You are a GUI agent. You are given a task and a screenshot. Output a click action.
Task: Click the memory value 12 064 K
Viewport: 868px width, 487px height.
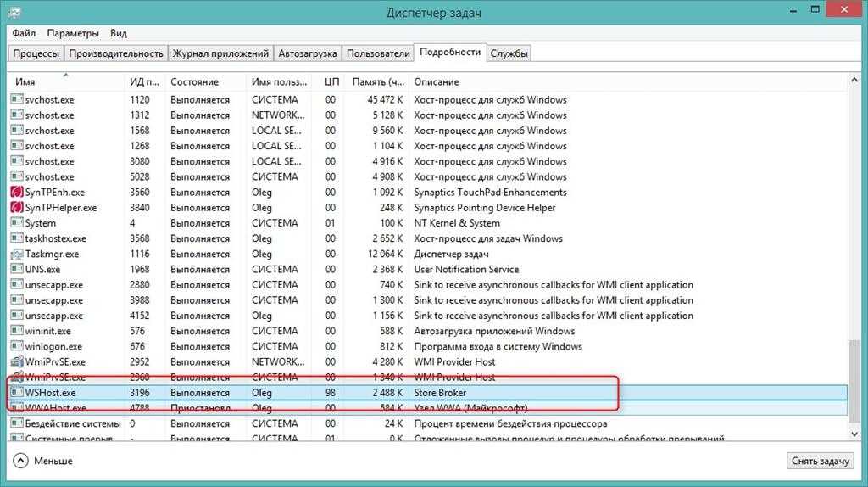tap(386, 254)
